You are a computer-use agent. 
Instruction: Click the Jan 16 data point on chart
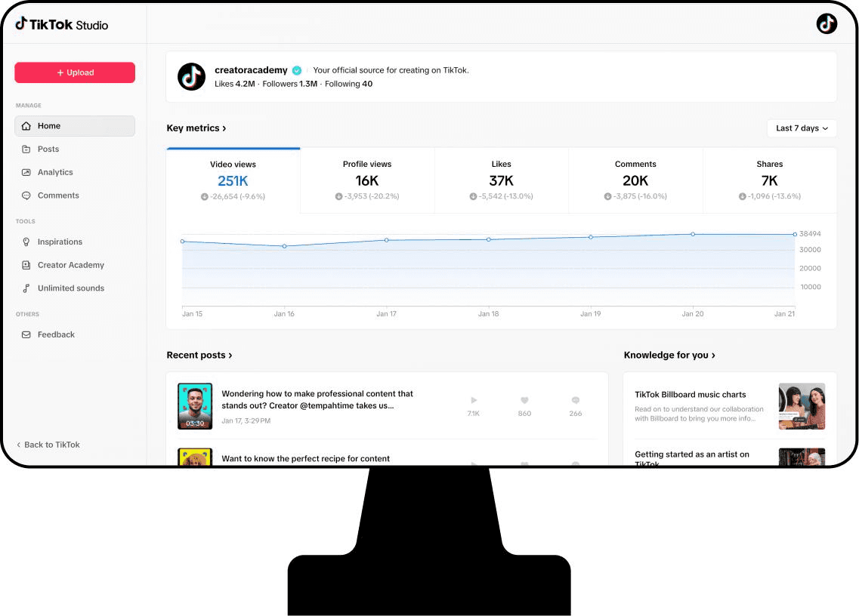click(x=284, y=246)
